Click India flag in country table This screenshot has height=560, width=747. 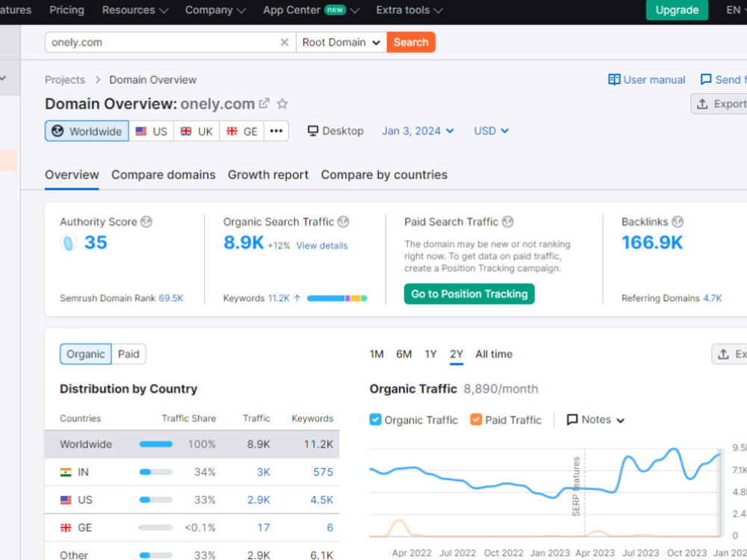click(x=66, y=473)
